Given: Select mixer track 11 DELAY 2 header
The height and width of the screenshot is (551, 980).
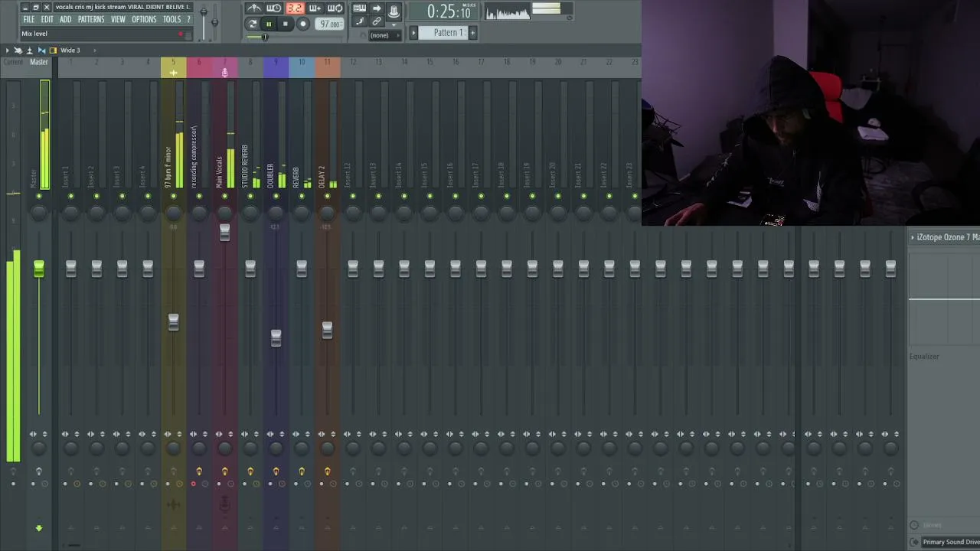Looking at the screenshot, I should 327,67.
